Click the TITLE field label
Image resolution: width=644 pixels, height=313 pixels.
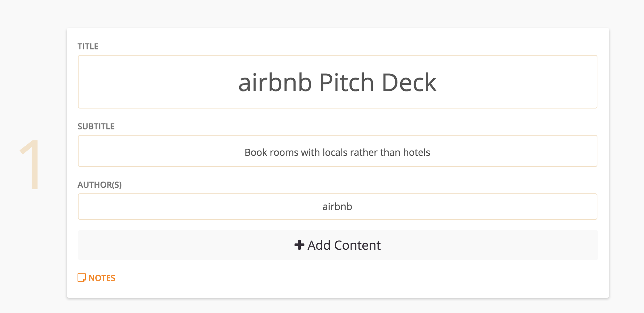tap(88, 46)
